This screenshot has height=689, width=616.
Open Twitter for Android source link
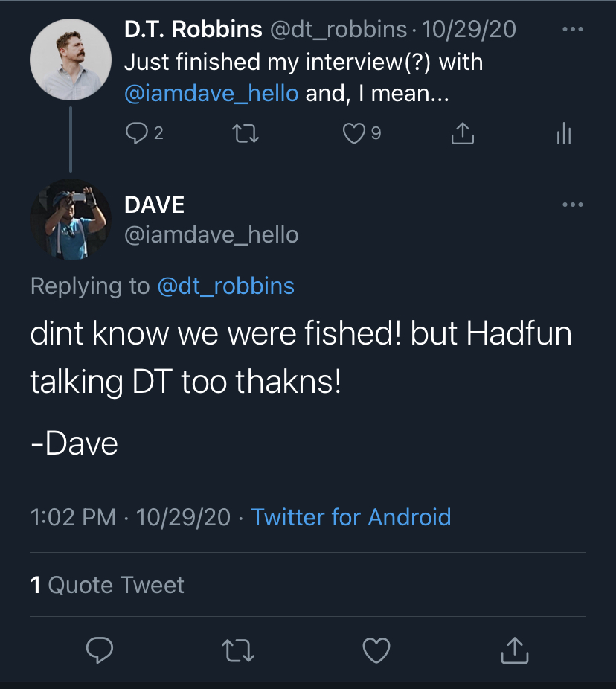click(351, 517)
